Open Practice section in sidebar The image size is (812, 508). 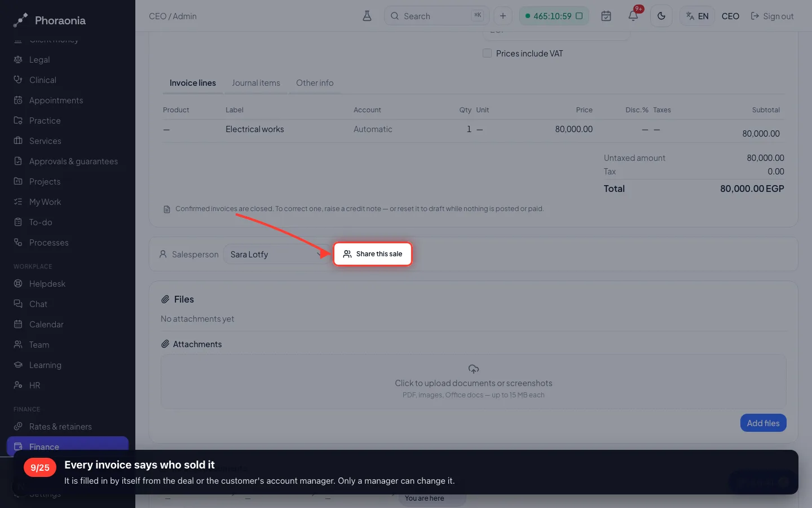(x=68, y=120)
